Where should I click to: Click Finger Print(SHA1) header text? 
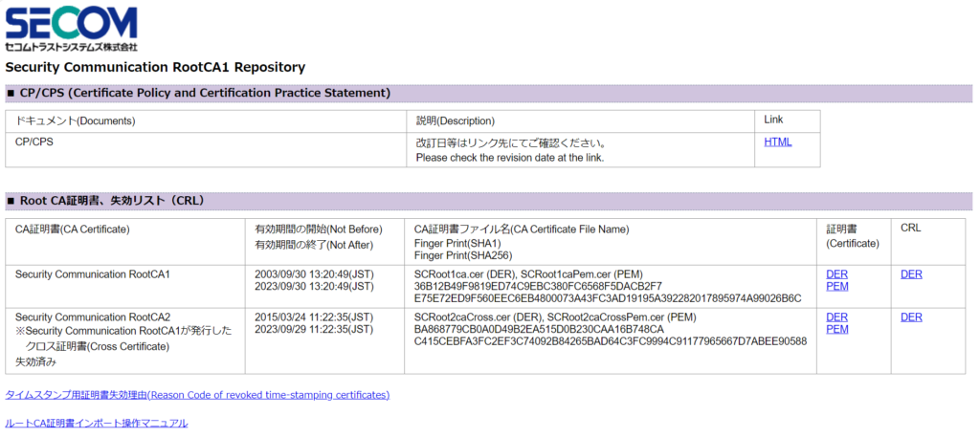pos(457,242)
